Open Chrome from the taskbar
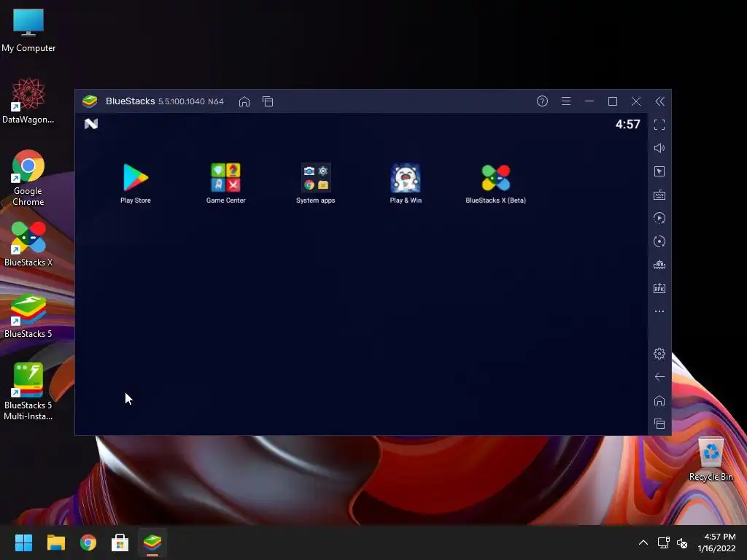Image resolution: width=747 pixels, height=560 pixels. coord(88,542)
